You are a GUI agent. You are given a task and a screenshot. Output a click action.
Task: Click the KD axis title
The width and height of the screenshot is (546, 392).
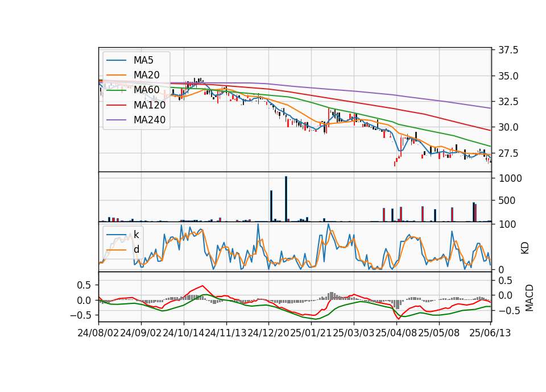(x=525, y=248)
